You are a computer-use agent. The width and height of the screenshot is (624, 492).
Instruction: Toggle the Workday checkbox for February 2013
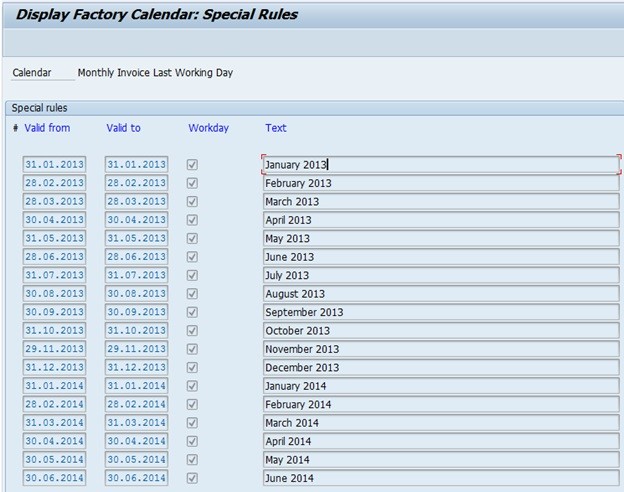[192, 183]
